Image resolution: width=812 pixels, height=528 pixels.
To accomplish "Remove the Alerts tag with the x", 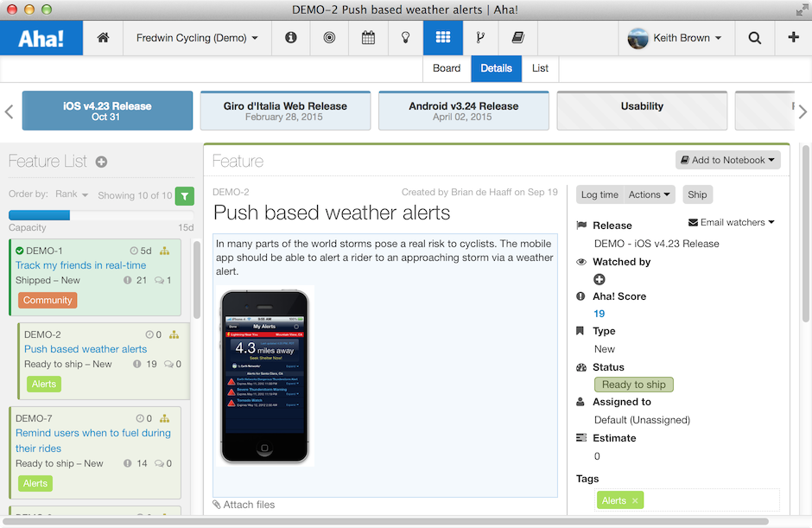I will click(x=635, y=500).
